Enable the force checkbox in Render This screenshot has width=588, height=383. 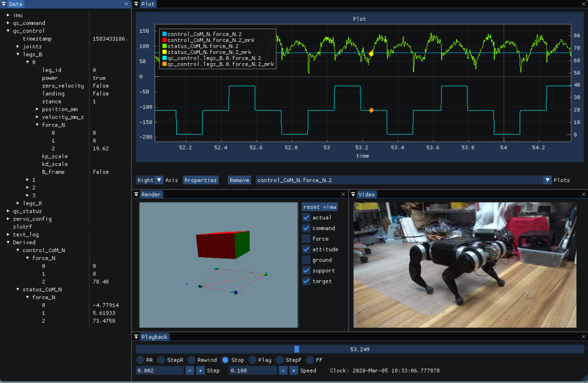tap(306, 239)
